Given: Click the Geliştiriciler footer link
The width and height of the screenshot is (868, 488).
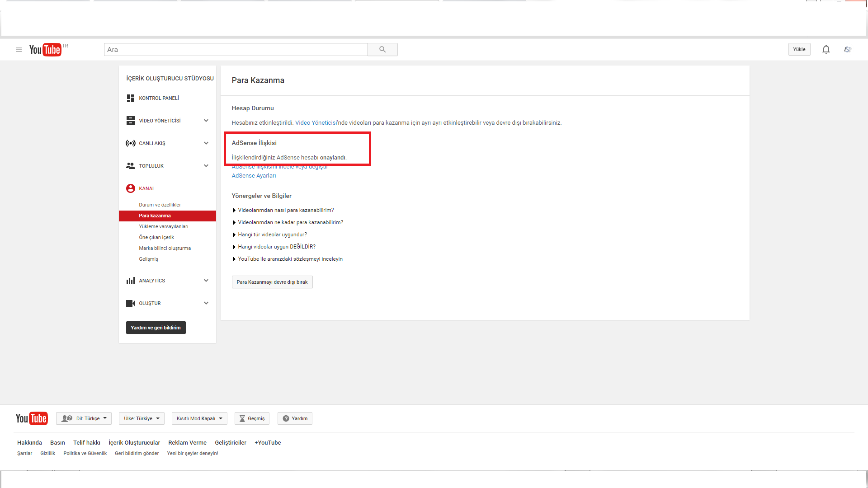Looking at the screenshot, I should [x=231, y=443].
